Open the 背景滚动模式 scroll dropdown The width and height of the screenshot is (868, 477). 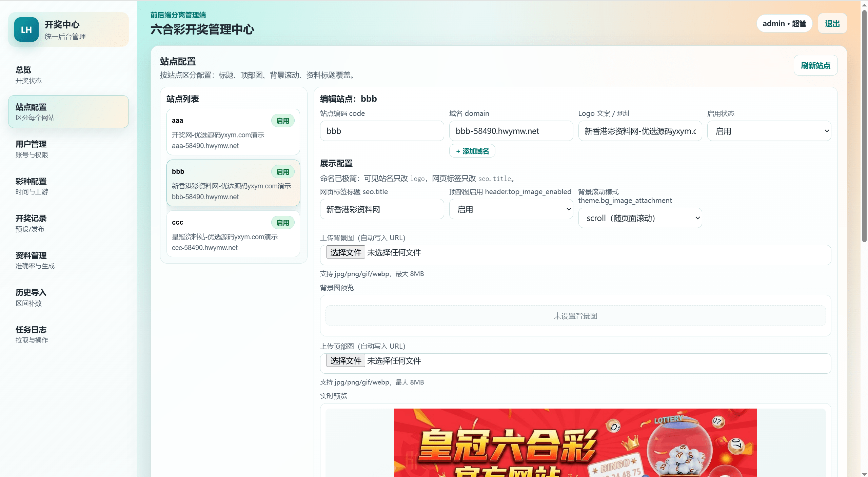point(640,218)
